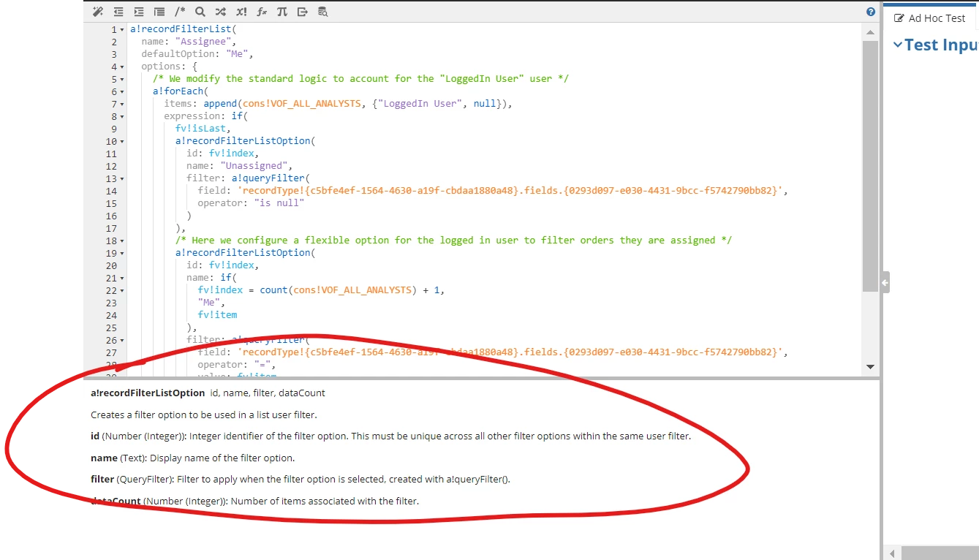The height and width of the screenshot is (560, 979).
Task: Click "Creates a filter option" description text
Action: click(x=204, y=415)
